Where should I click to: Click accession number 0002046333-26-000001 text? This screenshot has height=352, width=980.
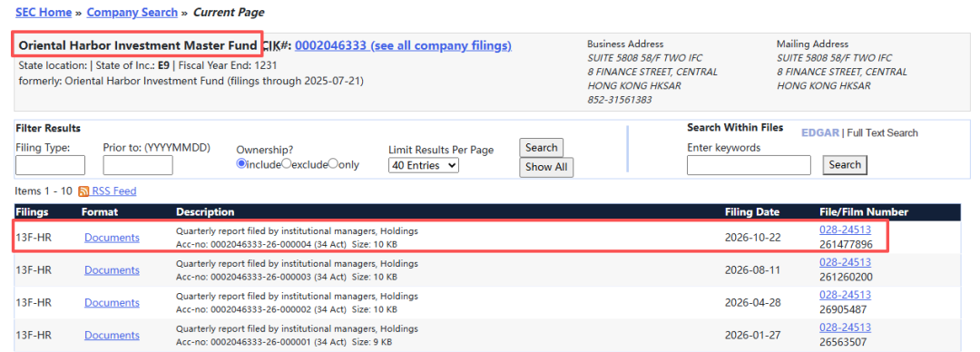(x=260, y=342)
